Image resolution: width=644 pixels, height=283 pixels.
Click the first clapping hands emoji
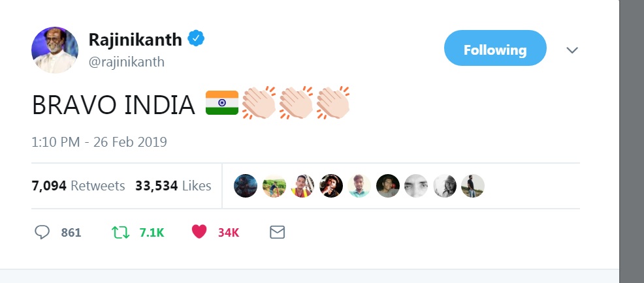pos(259,103)
